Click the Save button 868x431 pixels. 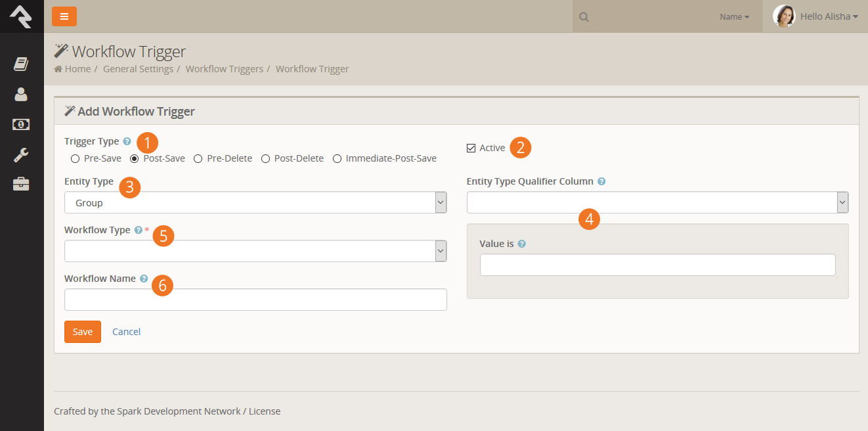83,332
